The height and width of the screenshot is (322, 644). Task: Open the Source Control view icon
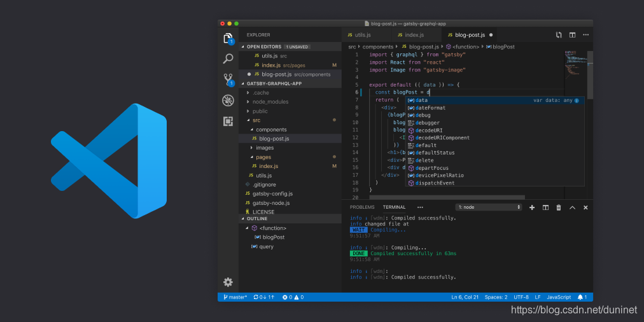[228, 80]
